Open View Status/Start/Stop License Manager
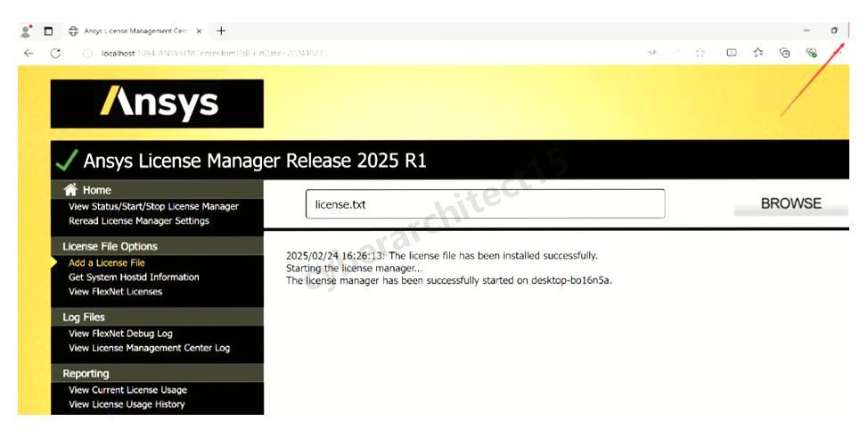868x438 pixels. point(153,207)
